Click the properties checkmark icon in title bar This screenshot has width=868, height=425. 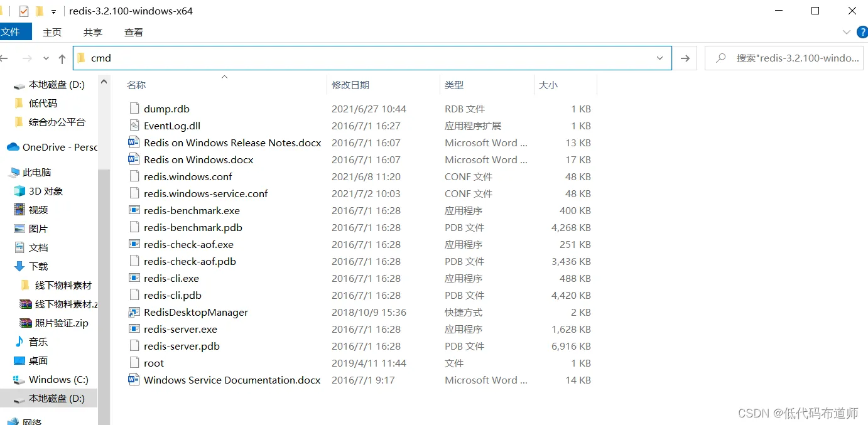click(24, 11)
